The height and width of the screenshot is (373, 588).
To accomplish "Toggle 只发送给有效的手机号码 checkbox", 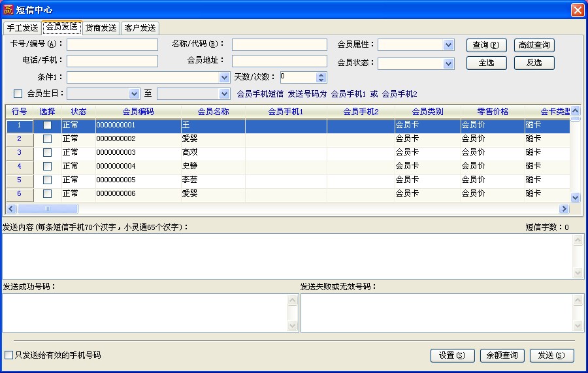I will click(x=8, y=355).
